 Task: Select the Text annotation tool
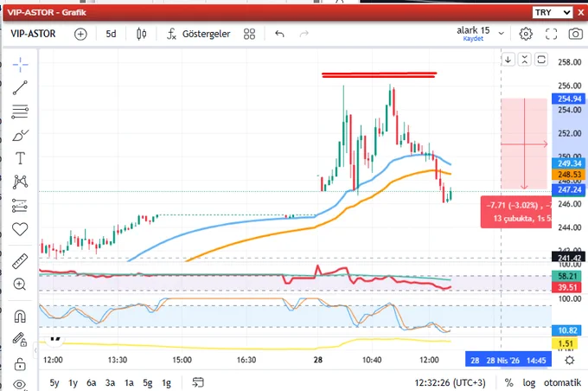click(20, 158)
